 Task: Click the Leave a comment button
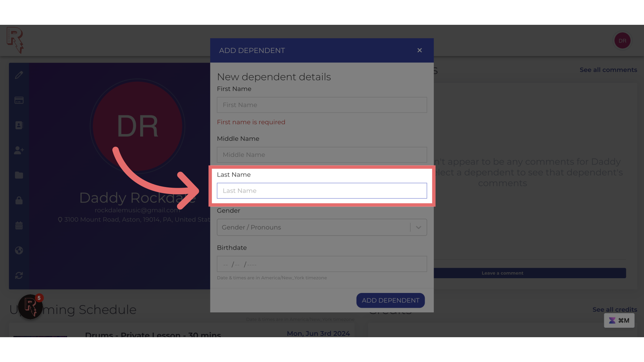[x=502, y=273]
